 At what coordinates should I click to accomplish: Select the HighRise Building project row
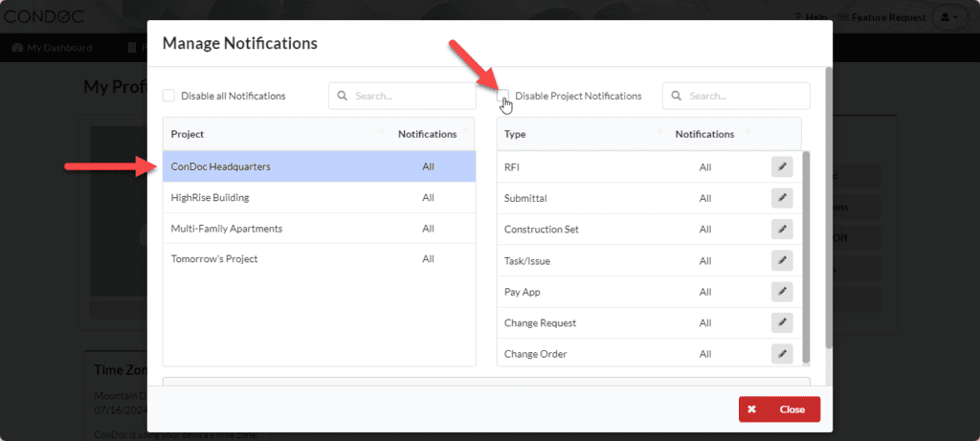point(320,197)
